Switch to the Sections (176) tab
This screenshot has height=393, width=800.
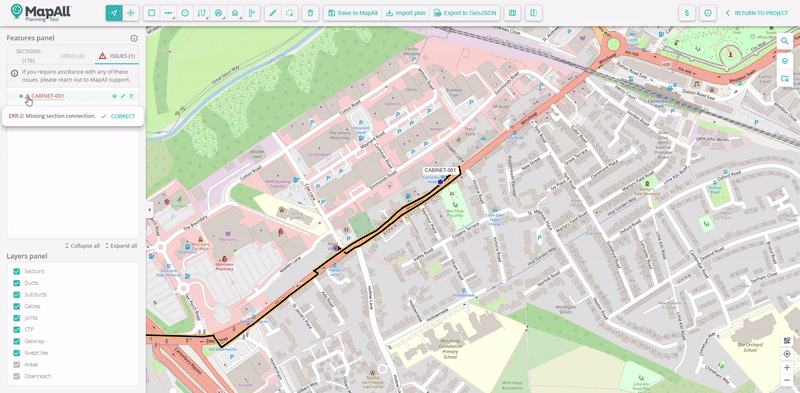pos(29,56)
